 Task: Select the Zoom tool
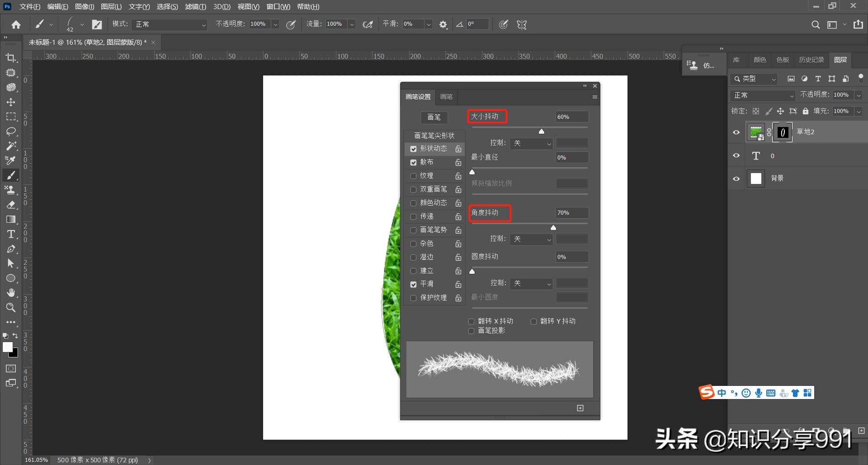click(x=11, y=308)
